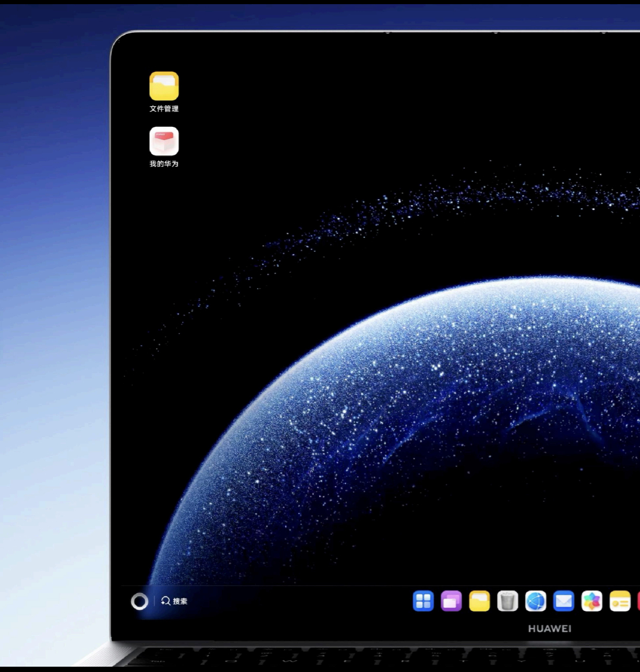This screenshot has height=672, width=640.
Task: Click the circular assistant ring in the dock
Action: click(x=139, y=601)
